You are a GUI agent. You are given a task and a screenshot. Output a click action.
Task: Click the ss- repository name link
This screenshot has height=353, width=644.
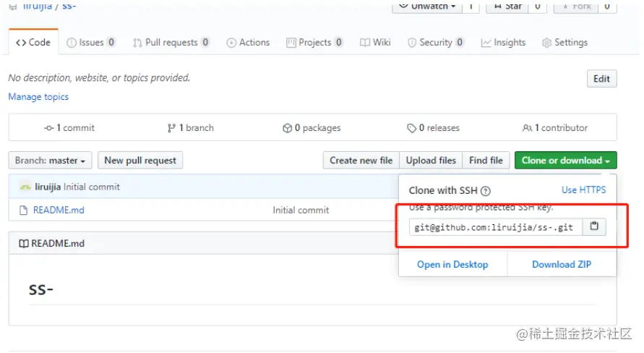(x=69, y=6)
